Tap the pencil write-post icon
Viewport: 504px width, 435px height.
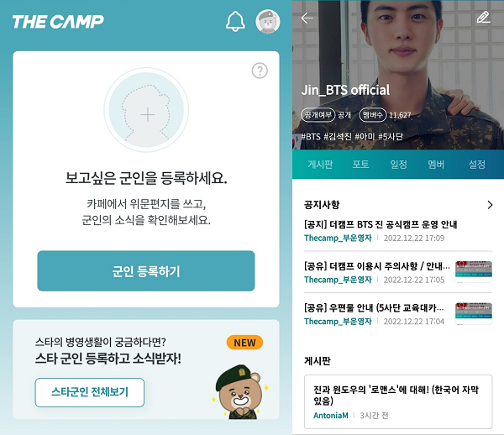(483, 18)
